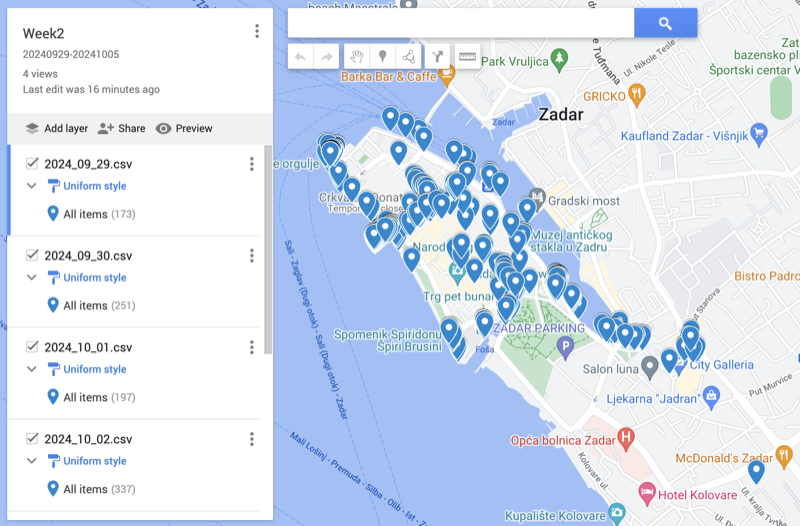Select the add marker tool
The width and height of the screenshot is (800, 526).
(382, 57)
